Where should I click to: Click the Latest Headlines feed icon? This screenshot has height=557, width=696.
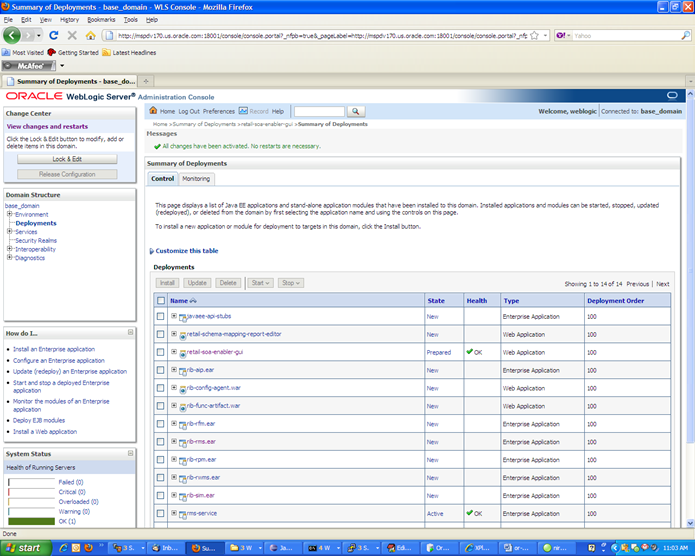(106, 52)
